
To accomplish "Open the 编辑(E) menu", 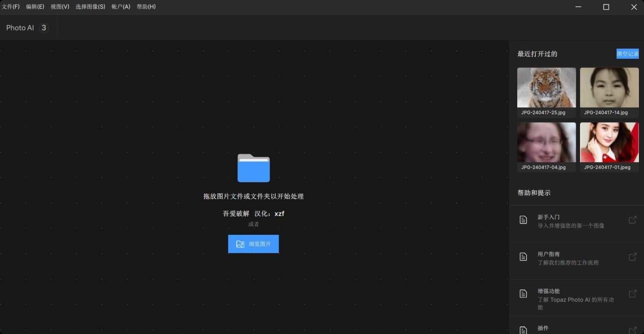I will point(35,7).
